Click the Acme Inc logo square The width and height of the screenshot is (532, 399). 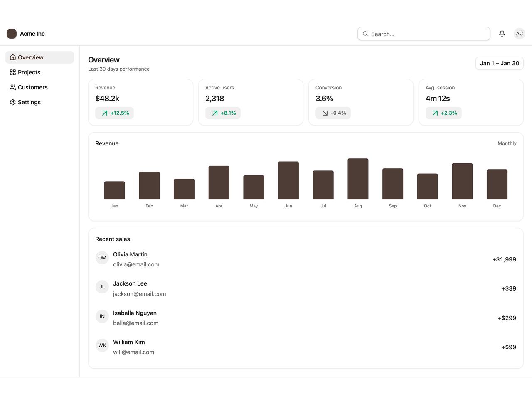coord(12,34)
